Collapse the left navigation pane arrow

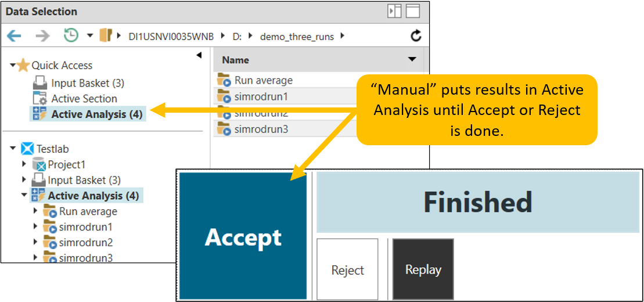coord(199,55)
